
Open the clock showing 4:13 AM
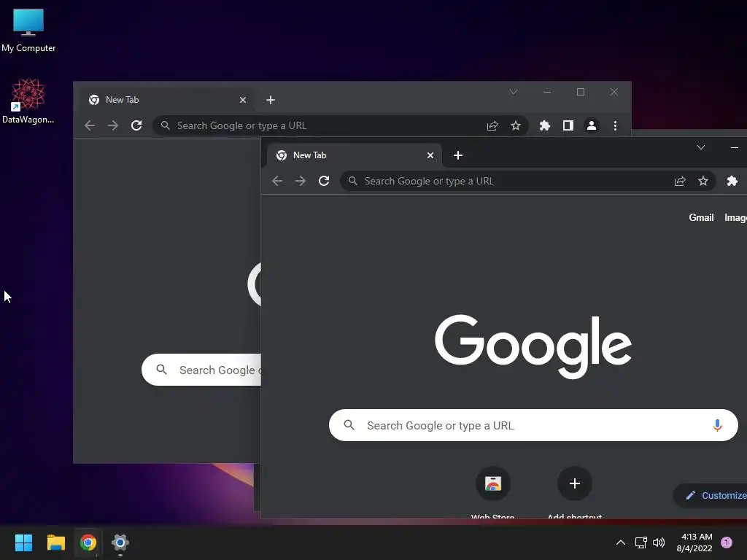pyautogui.click(x=694, y=542)
